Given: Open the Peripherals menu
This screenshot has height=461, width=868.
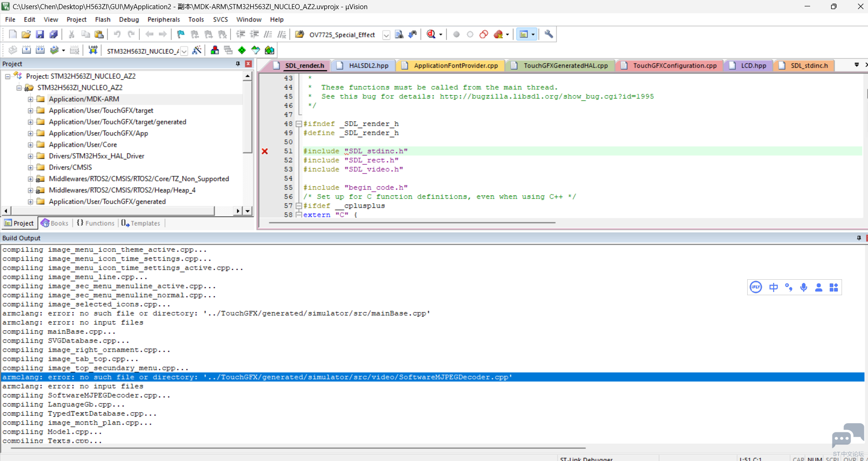Looking at the screenshot, I should 164,20.
